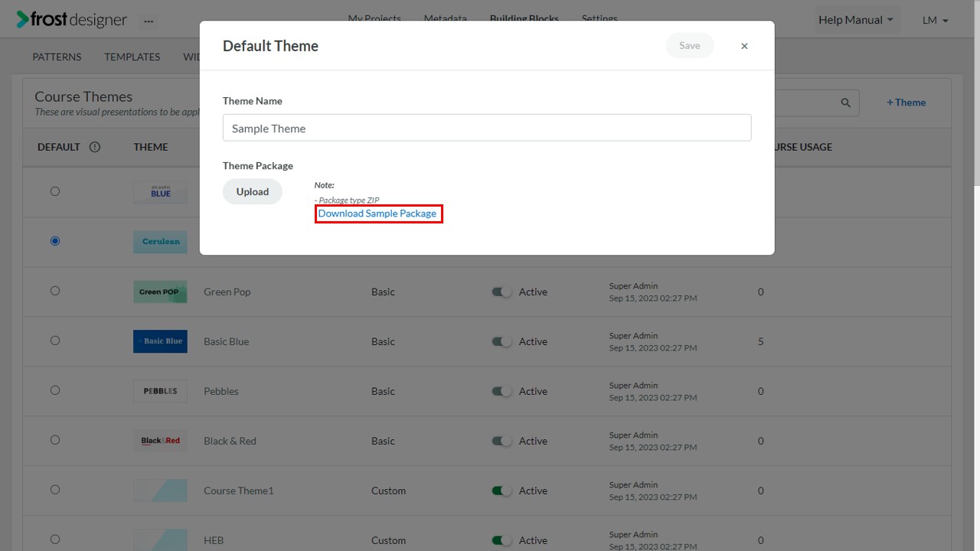Screen dimensions: 980x551
Task: Click Basic Blue course usage value 5
Action: click(x=761, y=341)
